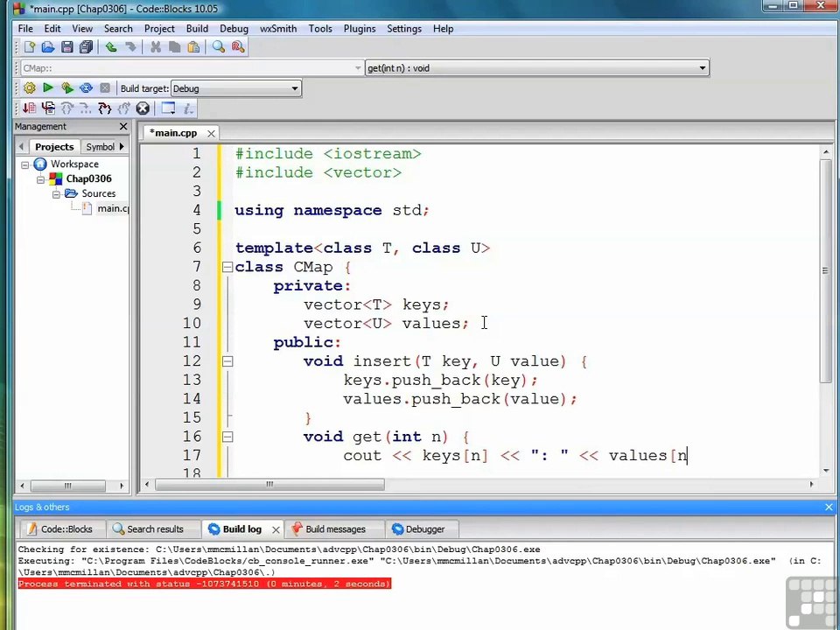Close the Management panel
Viewport: 840px width, 630px height.
[x=123, y=126]
